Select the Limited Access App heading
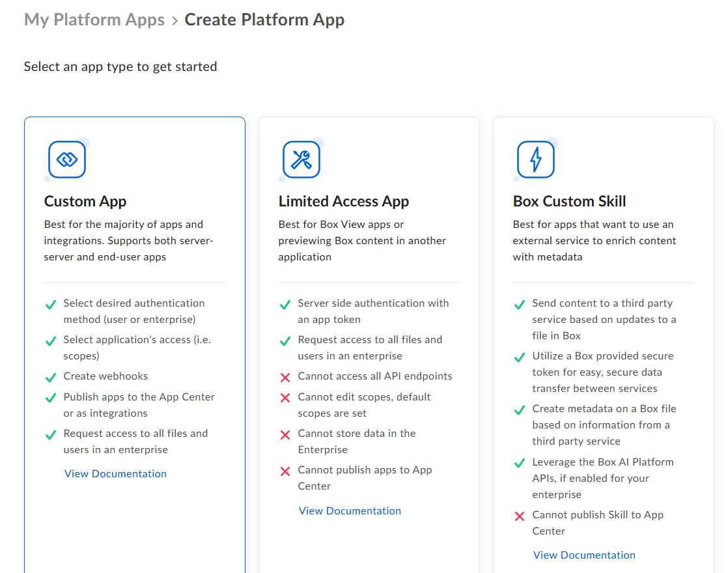728x573 pixels. point(344,201)
